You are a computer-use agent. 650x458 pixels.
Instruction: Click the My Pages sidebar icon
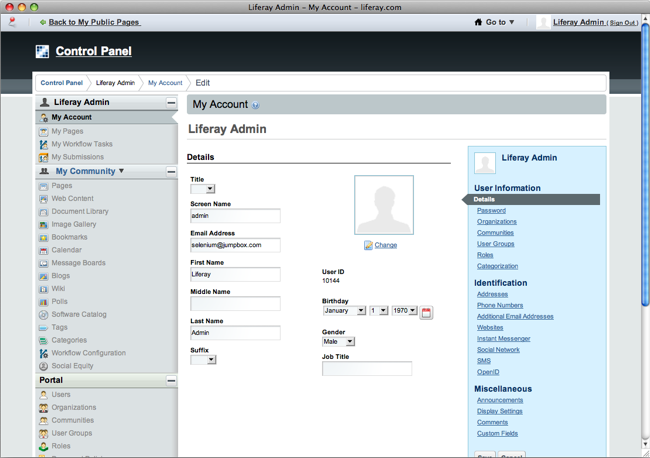point(44,131)
